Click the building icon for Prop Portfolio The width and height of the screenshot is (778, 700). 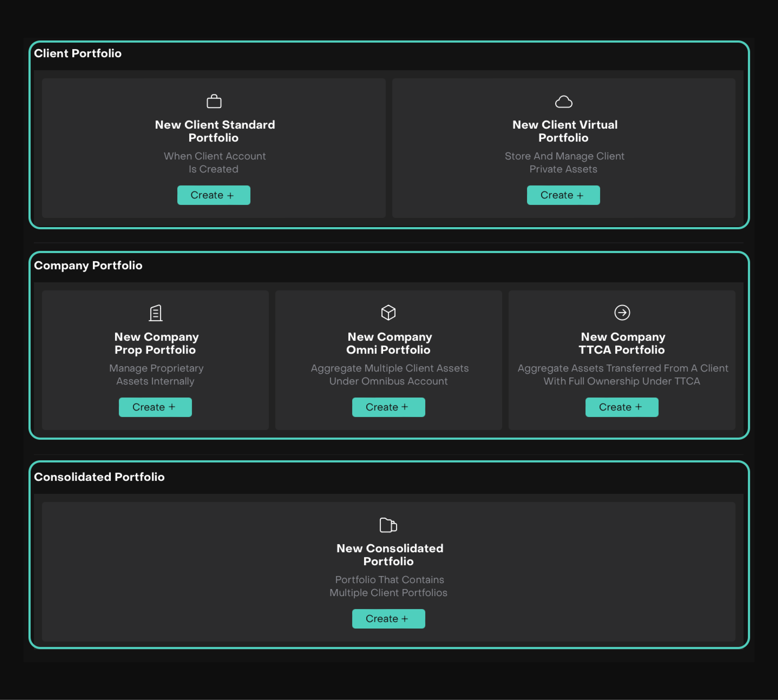click(155, 313)
